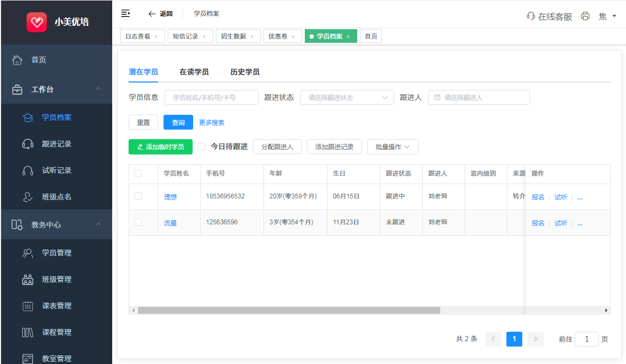Select 班级点名 icon in sidebar
Viewport: 626px width, 364px height.
tap(28, 197)
